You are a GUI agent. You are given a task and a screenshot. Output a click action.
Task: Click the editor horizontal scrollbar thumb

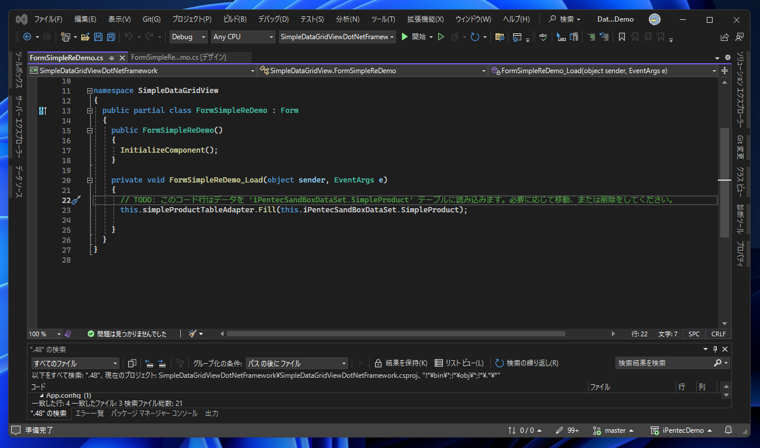[x=396, y=334]
